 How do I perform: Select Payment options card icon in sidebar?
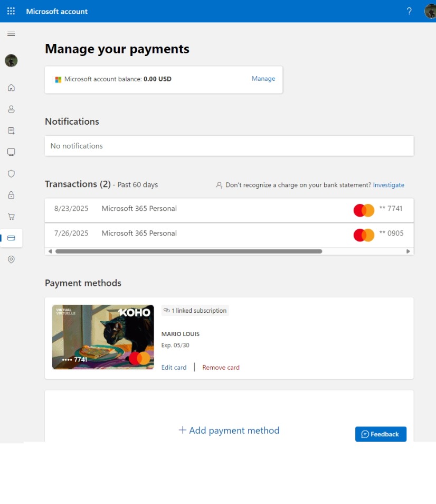pos(11,238)
